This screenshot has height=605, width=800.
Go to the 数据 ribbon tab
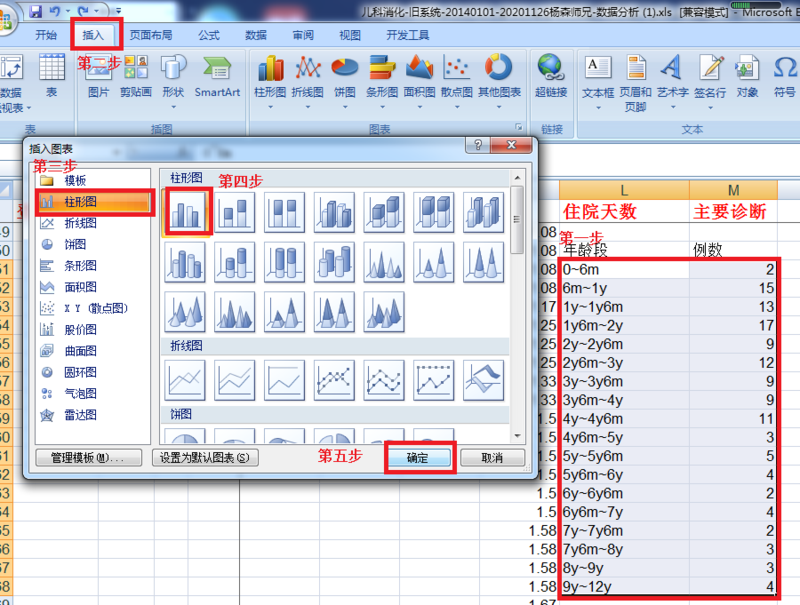(256, 35)
